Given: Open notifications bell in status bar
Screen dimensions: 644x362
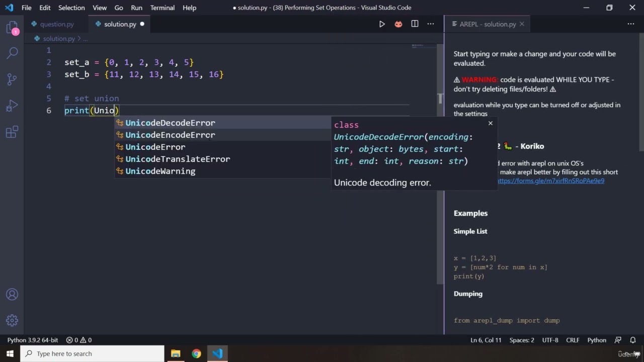Looking at the screenshot, I should pos(633,340).
